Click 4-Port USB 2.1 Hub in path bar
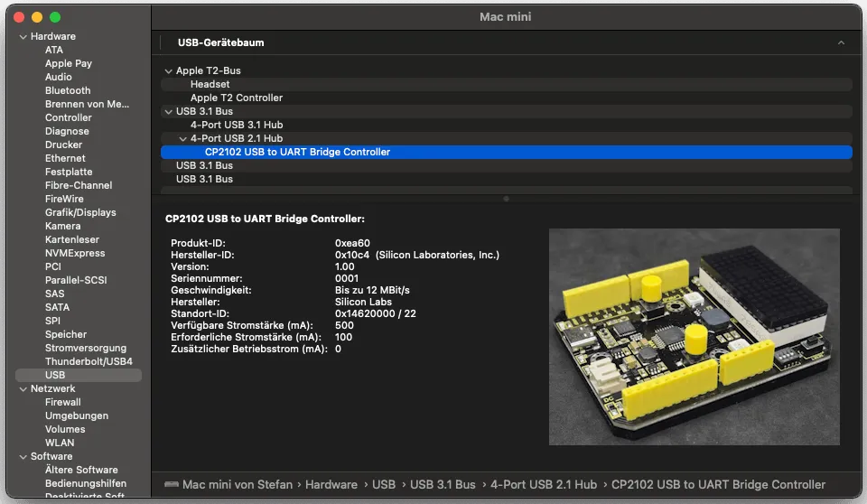Viewport: 867px width, 504px height. click(544, 485)
